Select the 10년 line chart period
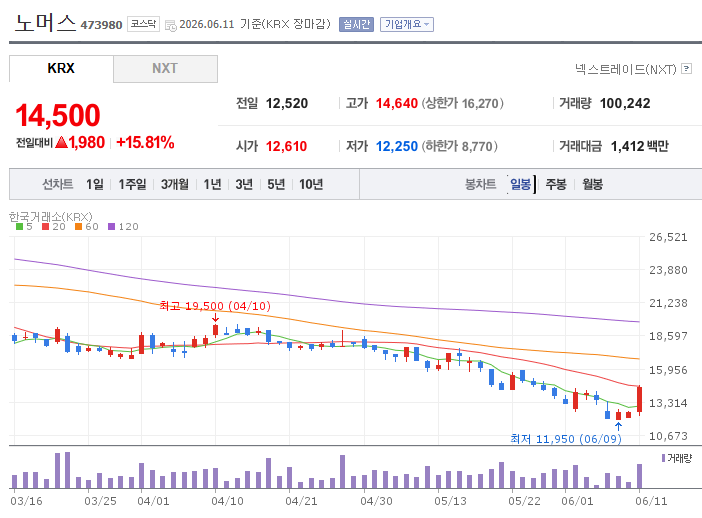702x518 pixels. 311,184
